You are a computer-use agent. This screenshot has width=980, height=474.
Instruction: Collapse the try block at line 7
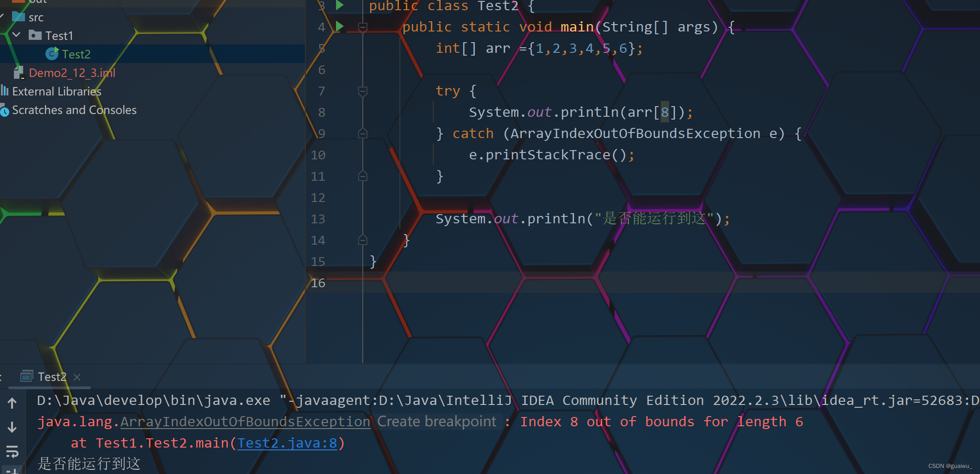(363, 91)
